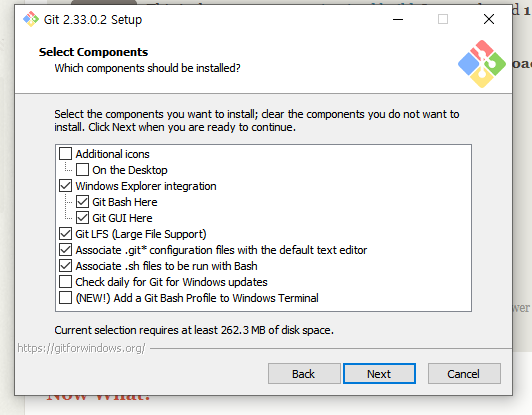Minimize the Git Setup window
Viewport: 532px width, 415px height.
(x=398, y=19)
